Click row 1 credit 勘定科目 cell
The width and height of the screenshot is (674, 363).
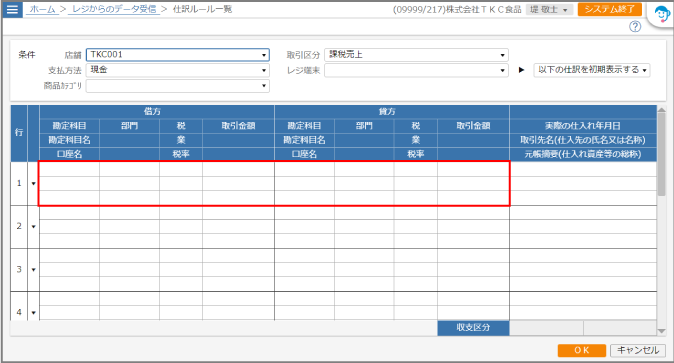pyautogui.click(x=304, y=169)
